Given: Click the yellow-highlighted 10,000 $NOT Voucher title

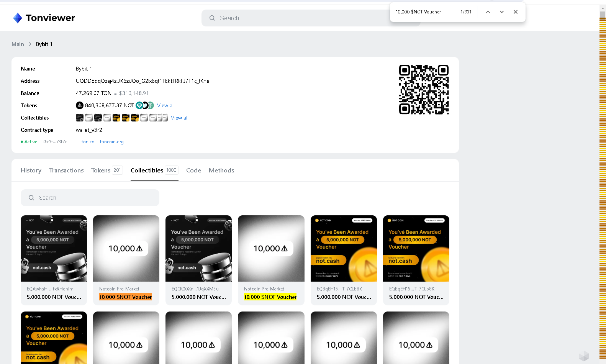Looking at the screenshot, I should point(270,297).
